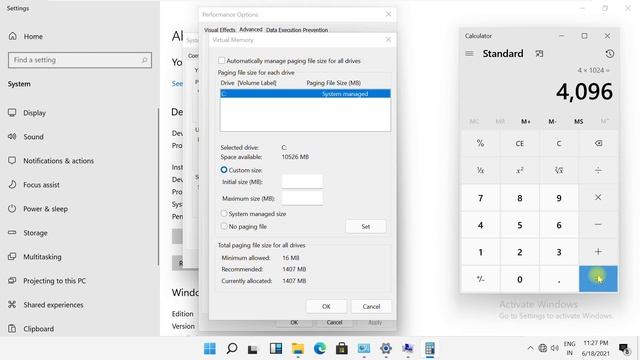Screen dimensions: 640x360
Task: Click the divide key in Calculator
Action: [598, 170]
